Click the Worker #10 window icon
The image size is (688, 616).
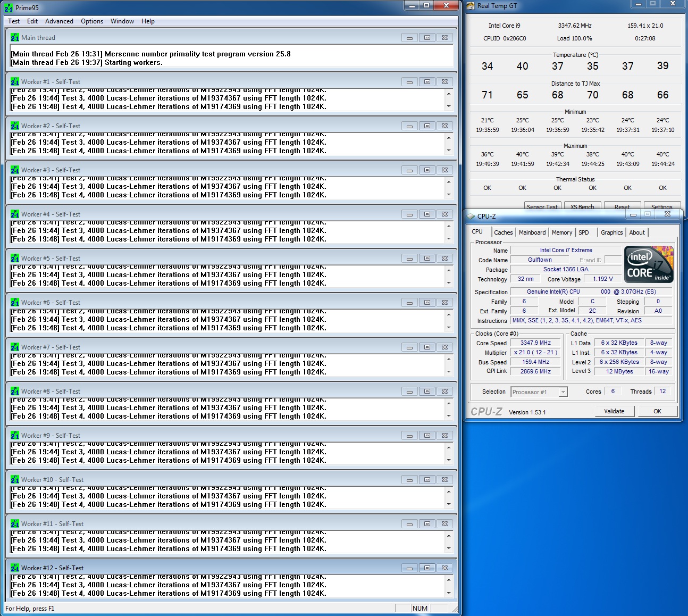(x=15, y=480)
